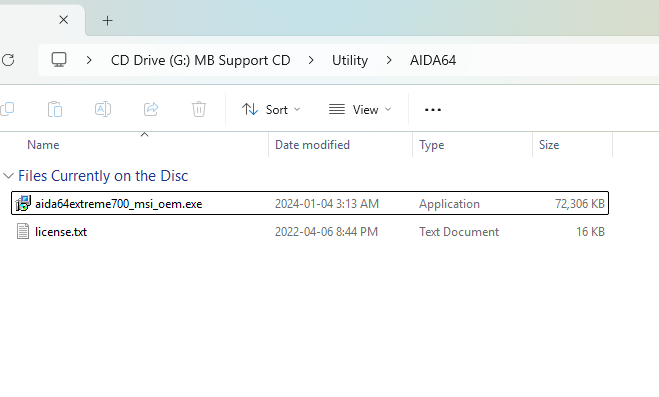Click the aida64 application file icon
659x397 pixels.
pyautogui.click(x=23, y=203)
